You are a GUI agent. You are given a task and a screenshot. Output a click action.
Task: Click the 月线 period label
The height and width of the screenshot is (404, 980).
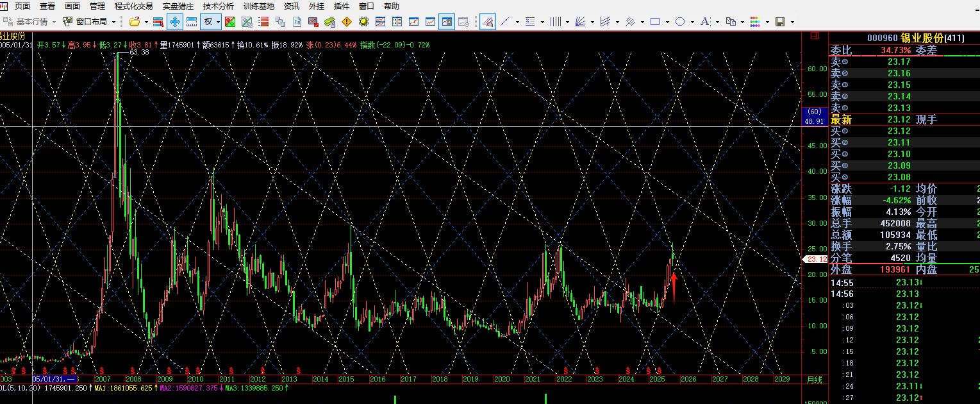(814, 380)
